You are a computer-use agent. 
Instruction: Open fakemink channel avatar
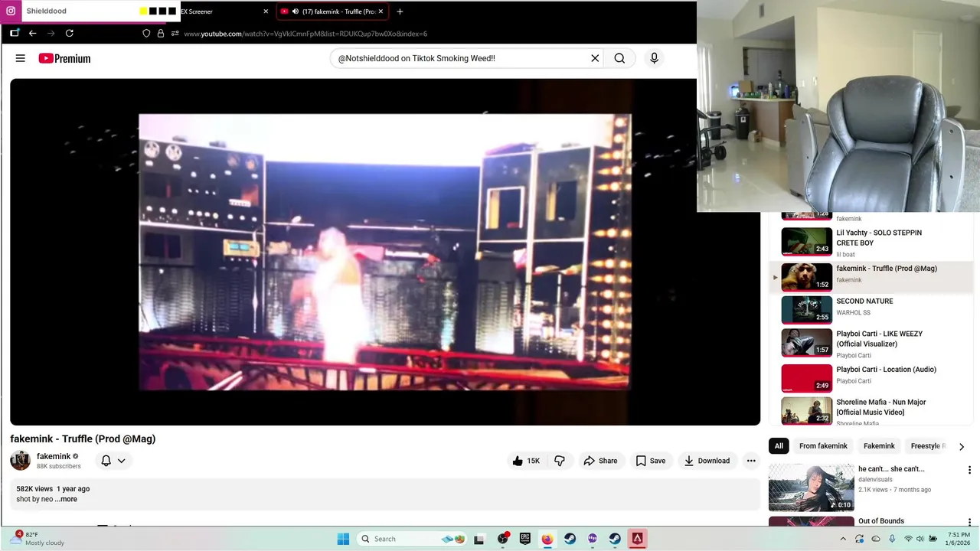[20, 460]
